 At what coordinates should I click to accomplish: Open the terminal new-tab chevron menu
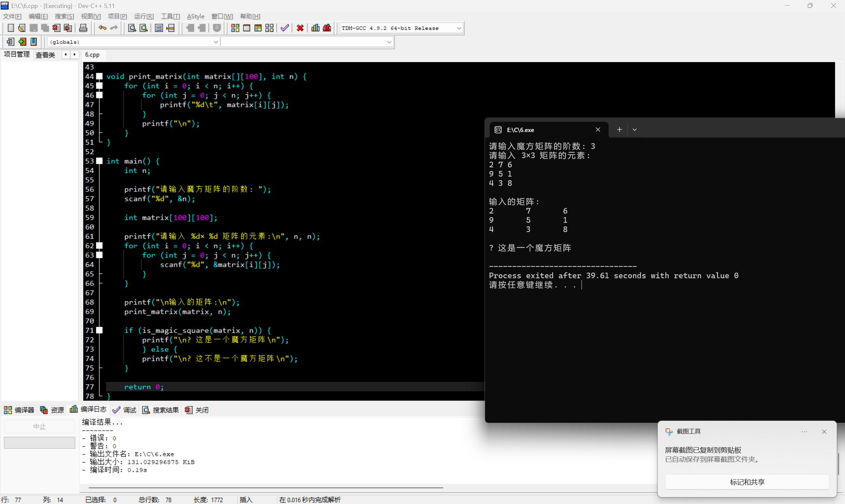coord(634,130)
